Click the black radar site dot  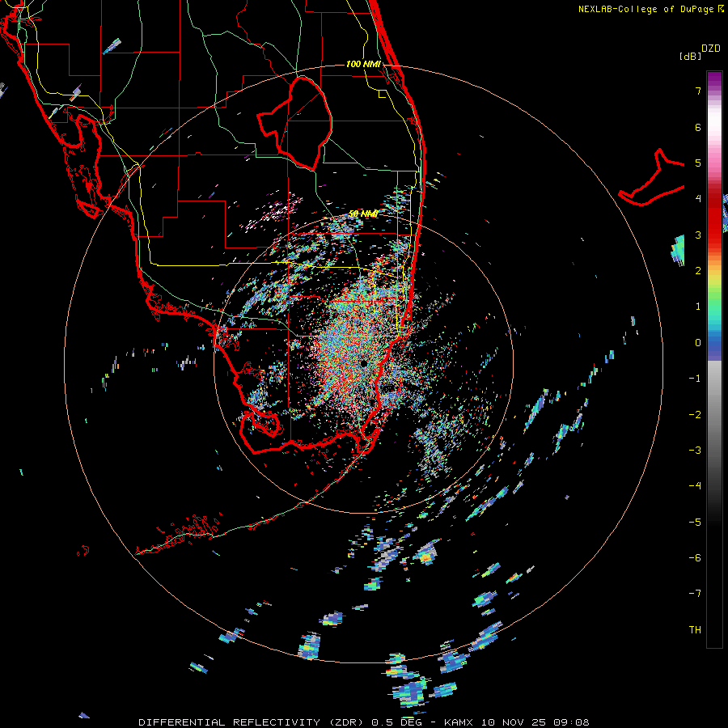coord(363,363)
